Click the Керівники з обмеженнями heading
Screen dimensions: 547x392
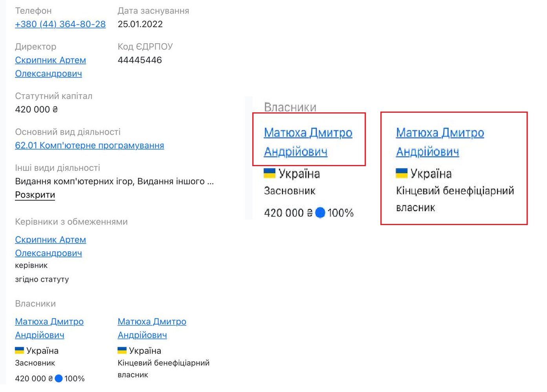point(71,222)
